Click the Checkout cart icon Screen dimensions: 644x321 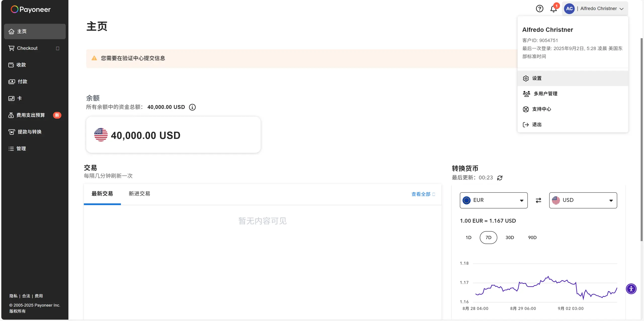[11, 48]
